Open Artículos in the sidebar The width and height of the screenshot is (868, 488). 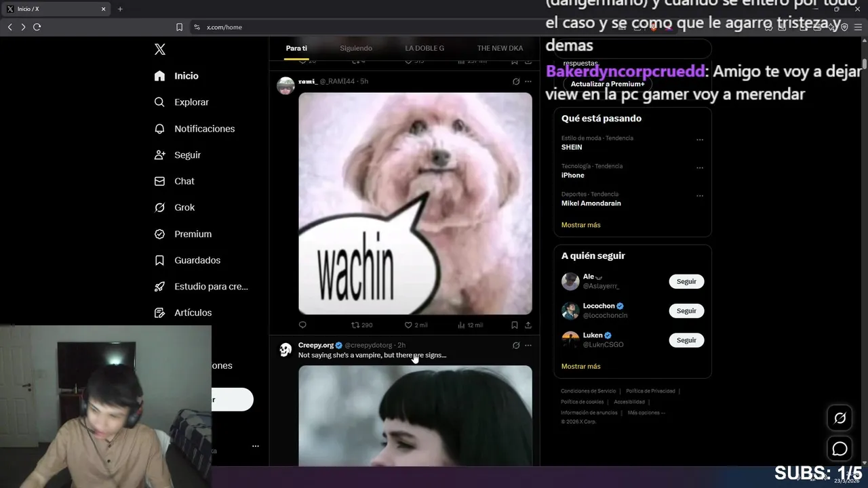(x=183, y=313)
